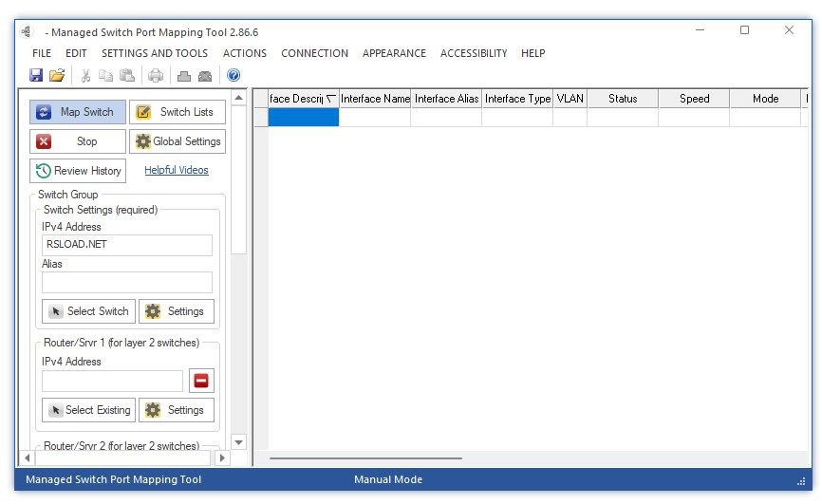Click Manual Mode text in status bar
The image size is (822, 504).
click(388, 479)
